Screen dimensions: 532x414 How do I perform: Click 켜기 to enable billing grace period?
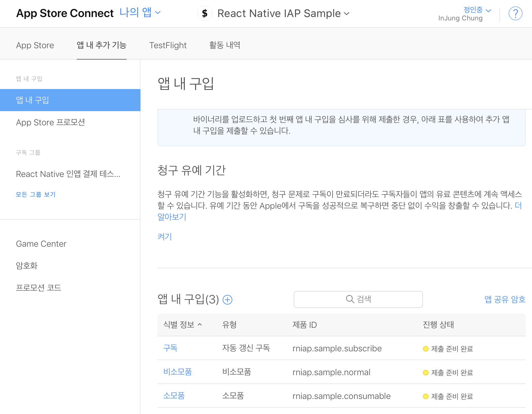[165, 236]
